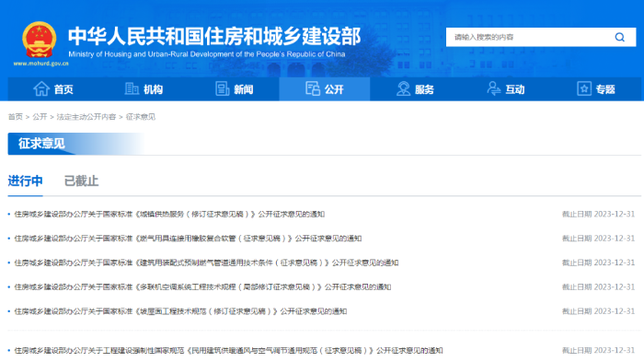Viewport: 644px width, 362px height.
Task: Click the house icon beside 首页
Action: click(41, 88)
